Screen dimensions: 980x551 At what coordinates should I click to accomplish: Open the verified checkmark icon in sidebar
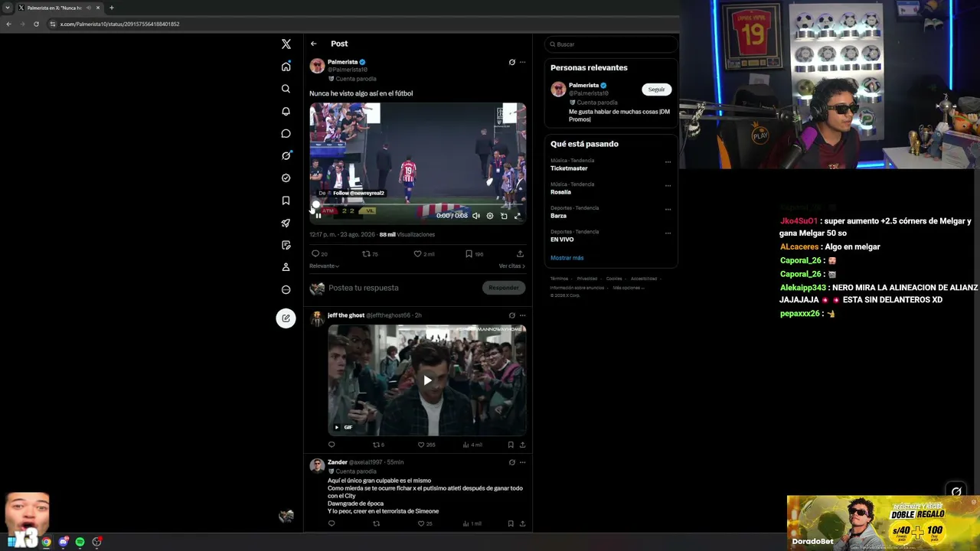(x=286, y=178)
